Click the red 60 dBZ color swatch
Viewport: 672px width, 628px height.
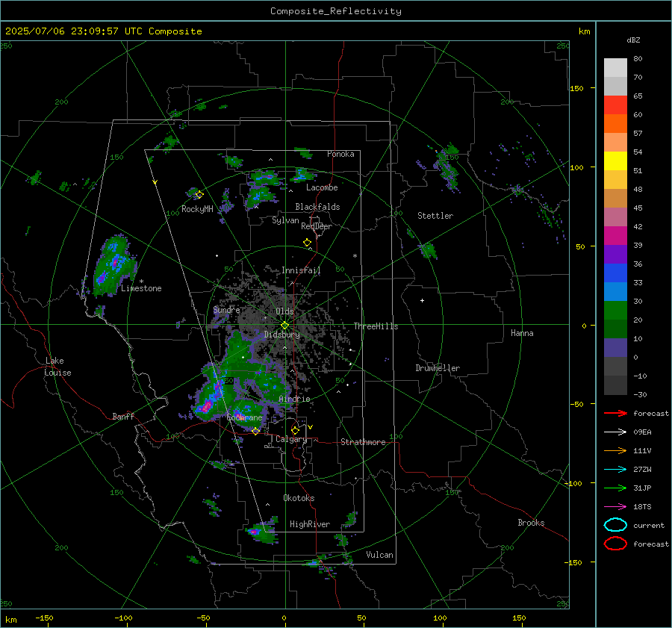[x=615, y=105]
